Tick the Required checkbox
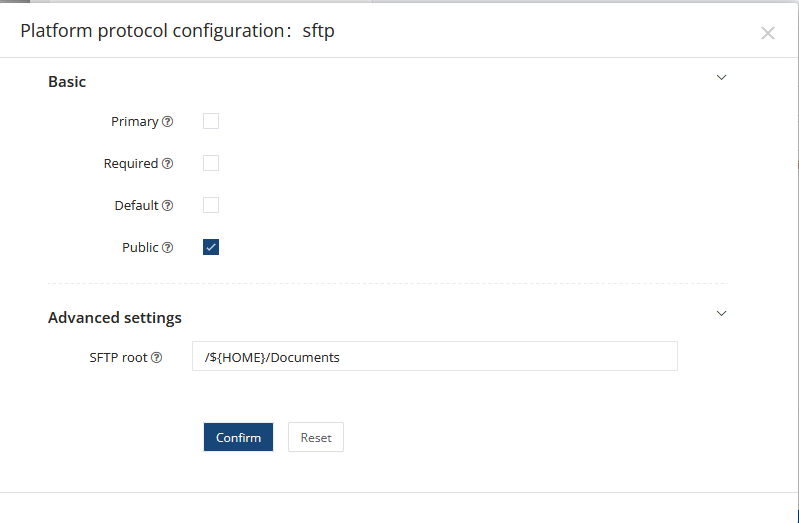 point(211,164)
